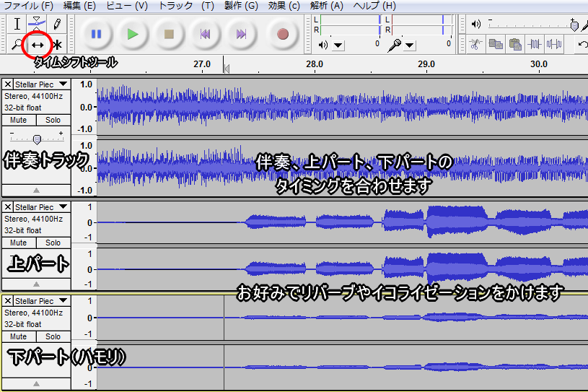Click the output volume slider
Screen dimensions: 588x392
[532, 25]
